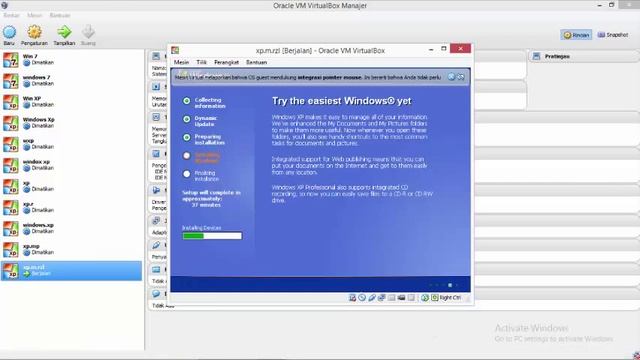Click the Dynamic Update step radio

(187, 119)
